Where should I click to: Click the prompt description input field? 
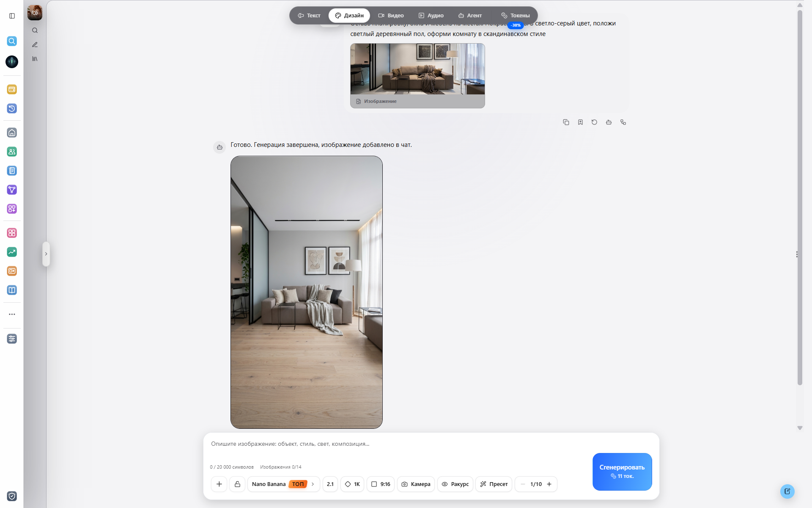(398, 444)
